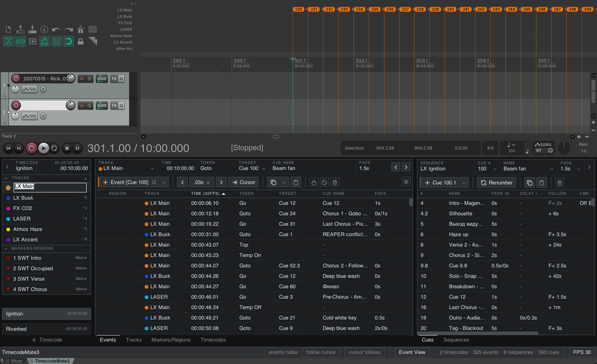The height and width of the screenshot is (364, 597).
Task: Click the Renumber button
Action: pyautogui.click(x=497, y=183)
